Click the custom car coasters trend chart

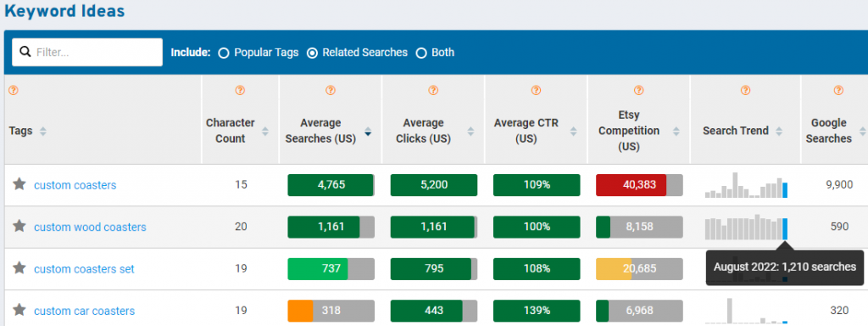click(x=746, y=311)
